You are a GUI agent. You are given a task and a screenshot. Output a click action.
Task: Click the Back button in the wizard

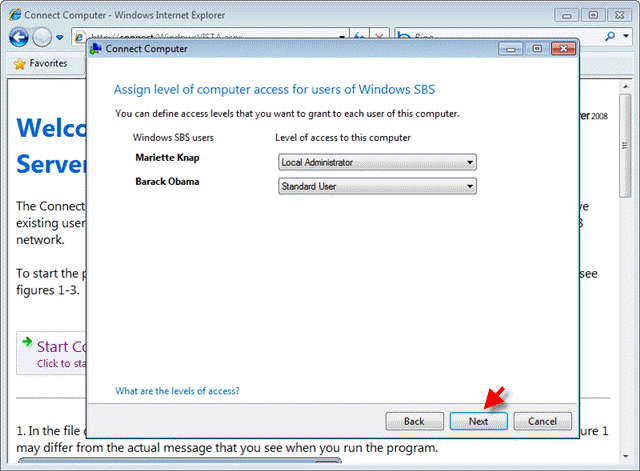coord(414,421)
